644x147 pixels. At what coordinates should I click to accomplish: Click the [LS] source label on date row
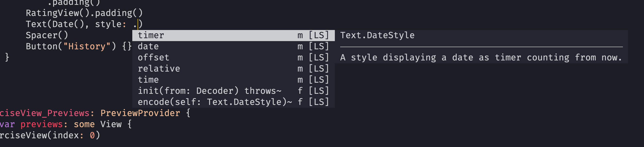(319, 46)
